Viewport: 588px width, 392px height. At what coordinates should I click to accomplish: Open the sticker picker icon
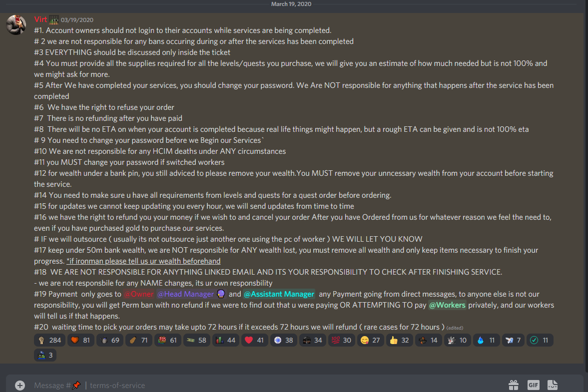[553, 385]
